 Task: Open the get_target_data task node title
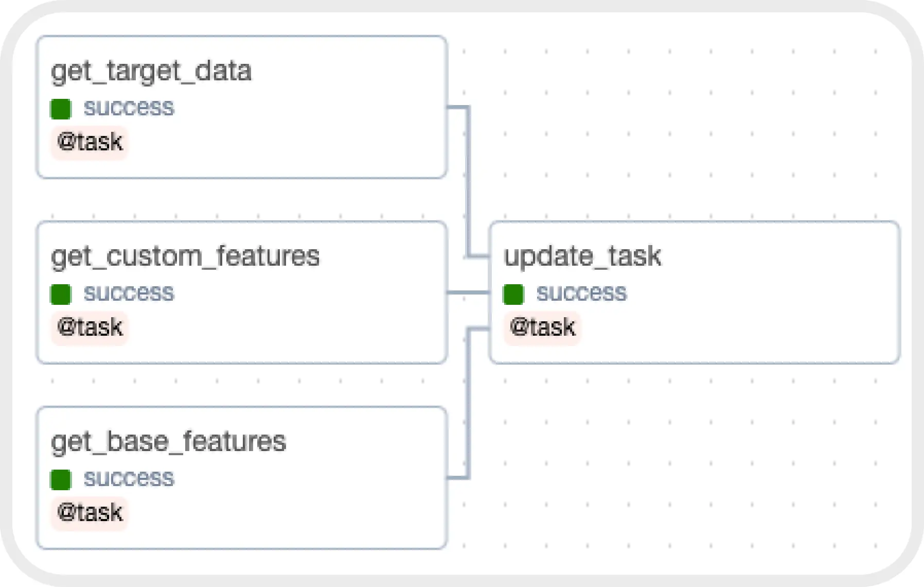coord(151,71)
